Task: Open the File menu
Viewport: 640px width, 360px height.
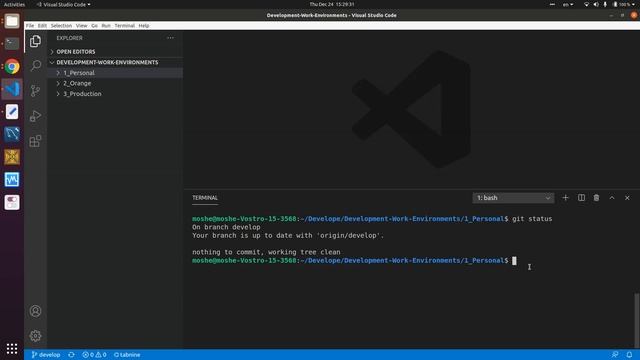Action: (30, 26)
